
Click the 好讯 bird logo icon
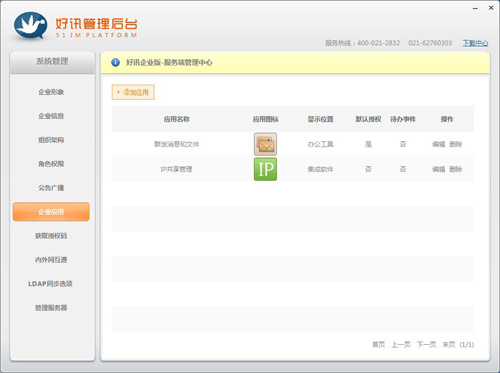tap(31, 26)
